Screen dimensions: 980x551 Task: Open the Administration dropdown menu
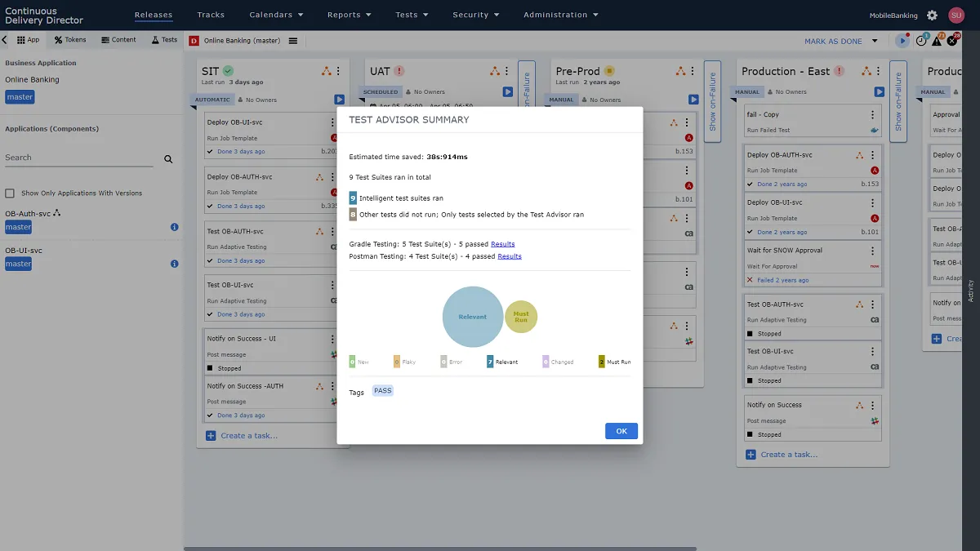tap(560, 15)
